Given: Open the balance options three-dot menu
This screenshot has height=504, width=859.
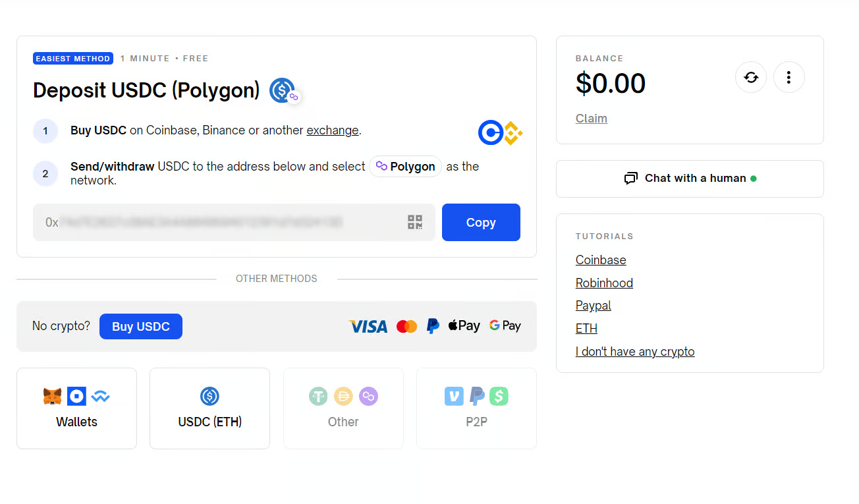Looking at the screenshot, I should 789,77.
